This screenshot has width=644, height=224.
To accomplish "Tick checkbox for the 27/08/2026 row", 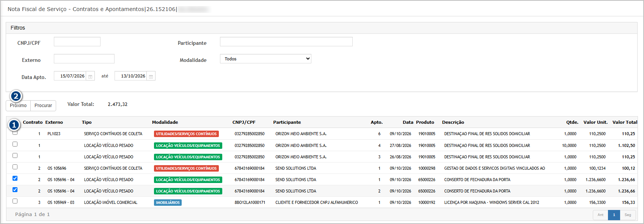I will (15, 144).
